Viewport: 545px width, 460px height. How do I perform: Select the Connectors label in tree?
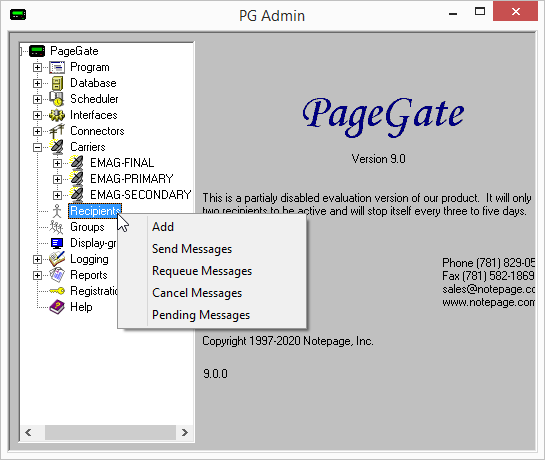coord(97,131)
